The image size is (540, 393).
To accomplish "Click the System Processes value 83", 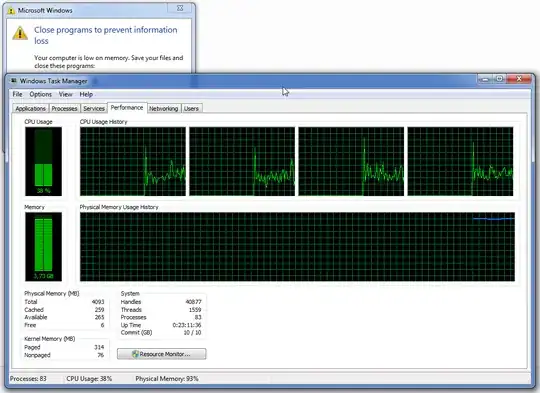I will pyautogui.click(x=198, y=317).
